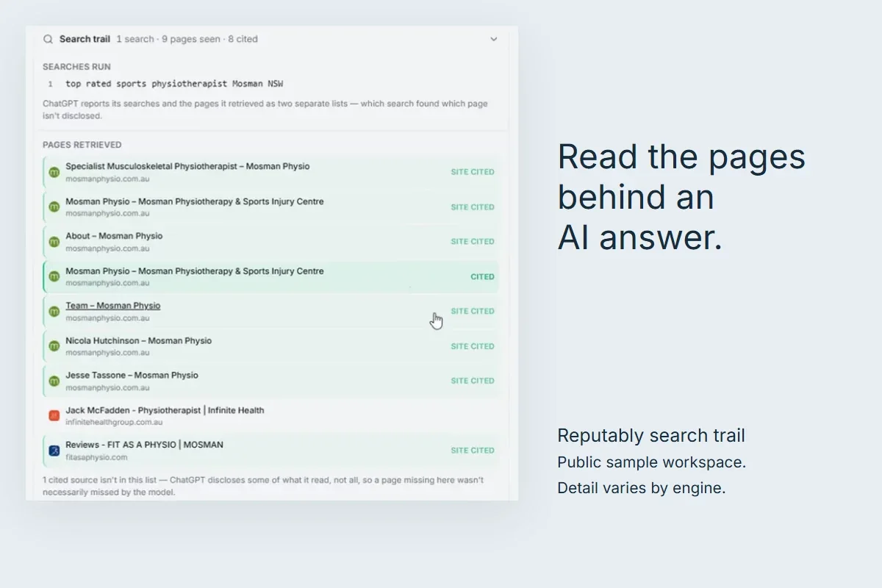This screenshot has width=882, height=588.
Task: Click headline 'Read the pages behind an AI answer.'
Action: 681,197
